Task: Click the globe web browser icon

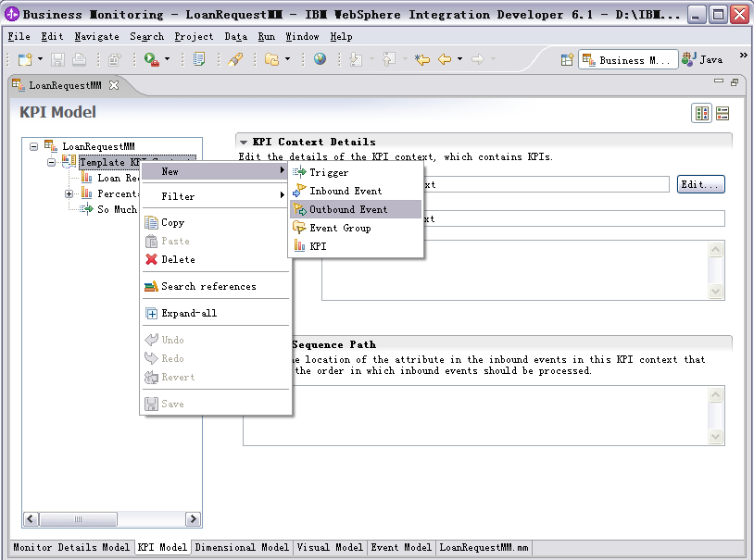Action: 320,59
